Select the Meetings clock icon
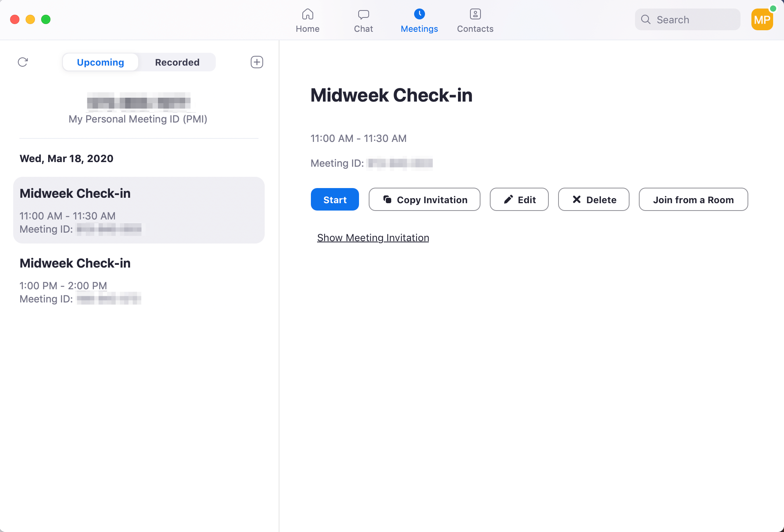 tap(419, 15)
